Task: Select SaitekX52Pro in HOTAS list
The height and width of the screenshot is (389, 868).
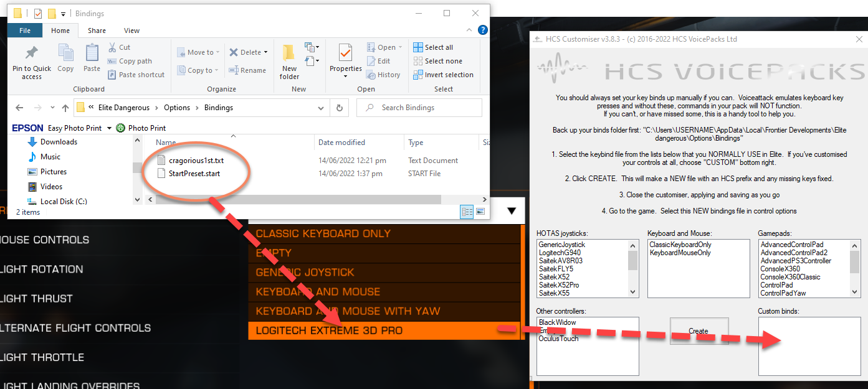Action: click(559, 285)
